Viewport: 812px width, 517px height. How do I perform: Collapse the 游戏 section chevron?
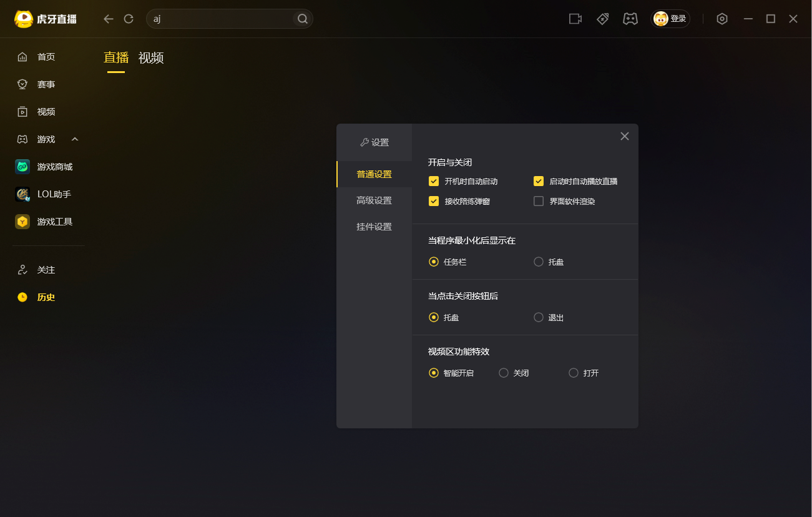pyautogui.click(x=75, y=139)
